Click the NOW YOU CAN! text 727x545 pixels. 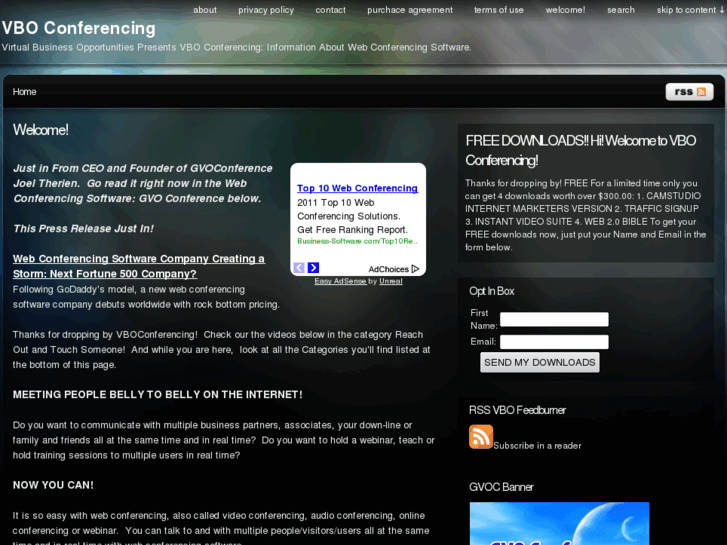point(53,485)
